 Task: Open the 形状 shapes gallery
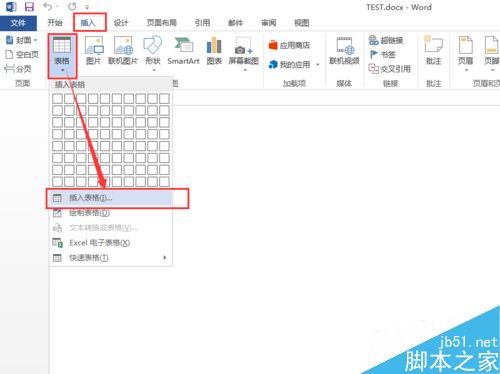point(153,53)
